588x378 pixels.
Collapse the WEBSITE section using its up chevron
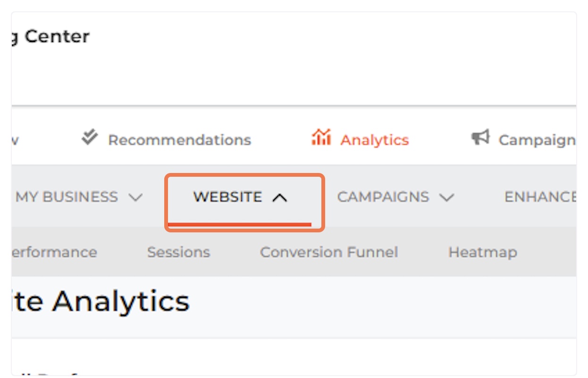tap(280, 197)
